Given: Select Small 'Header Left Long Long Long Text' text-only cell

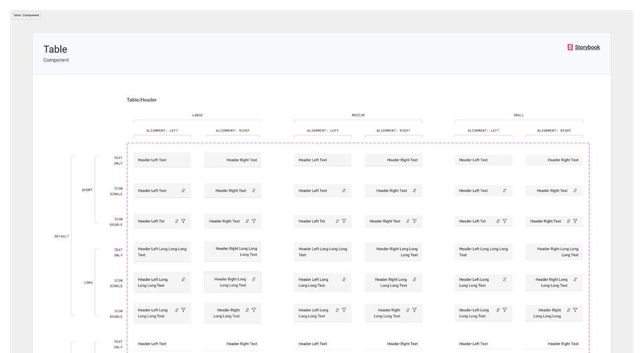Looking at the screenshot, I should coord(484,251).
